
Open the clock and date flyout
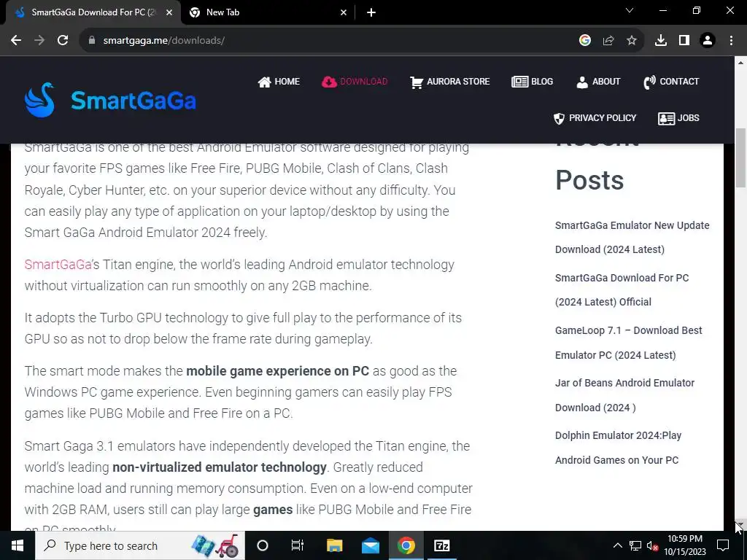(685, 545)
